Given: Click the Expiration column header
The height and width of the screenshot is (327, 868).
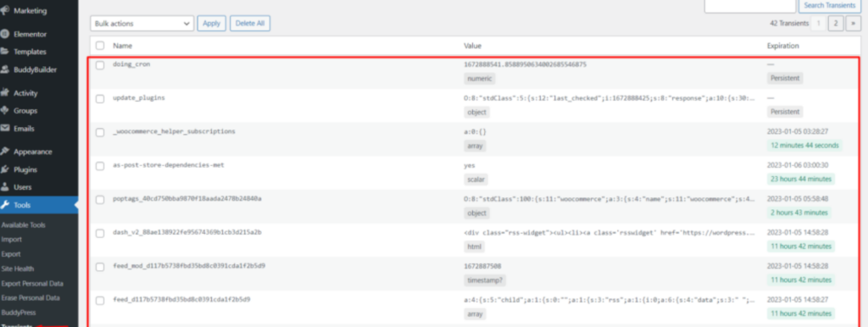Looking at the screenshot, I should (x=782, y=46).
